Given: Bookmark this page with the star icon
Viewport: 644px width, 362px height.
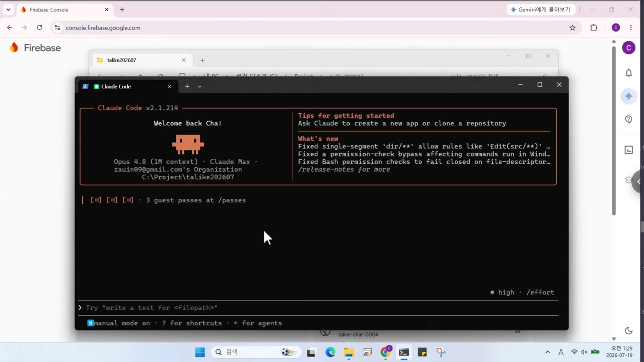Looking at the screenshot, I should pyautogui.click(x=572, y=28).
